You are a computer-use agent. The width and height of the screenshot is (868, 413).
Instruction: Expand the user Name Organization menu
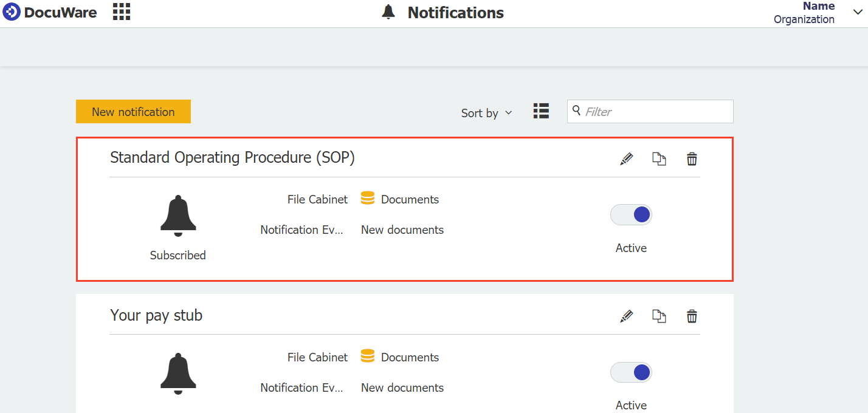coord(857,13)
